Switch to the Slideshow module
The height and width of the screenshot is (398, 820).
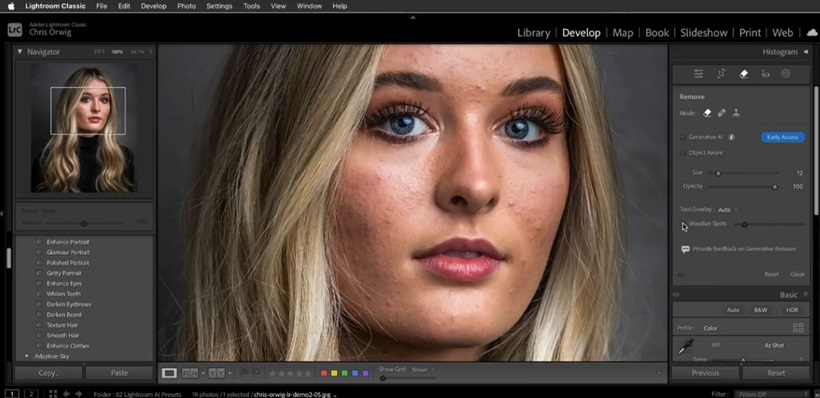point(703,32)
